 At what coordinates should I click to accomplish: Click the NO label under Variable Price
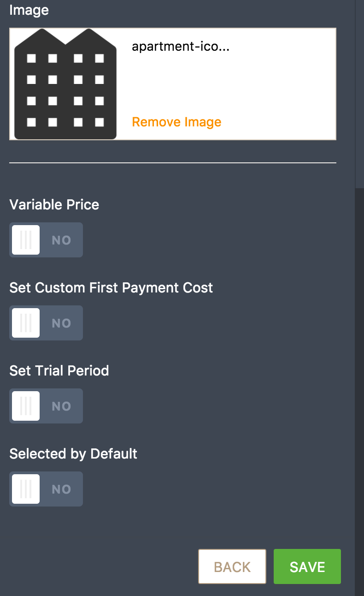tap(61, 240)
